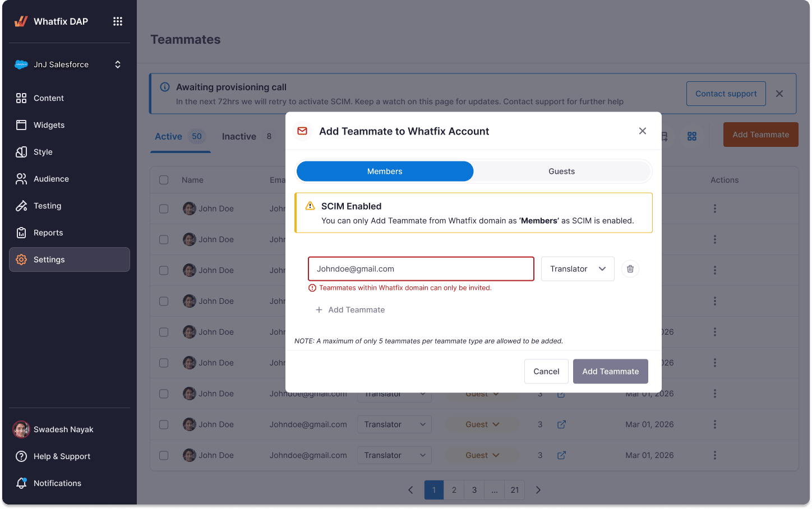Open Widgets in the sidebar
Screen dimensions: 812x509
click(70, 125)
